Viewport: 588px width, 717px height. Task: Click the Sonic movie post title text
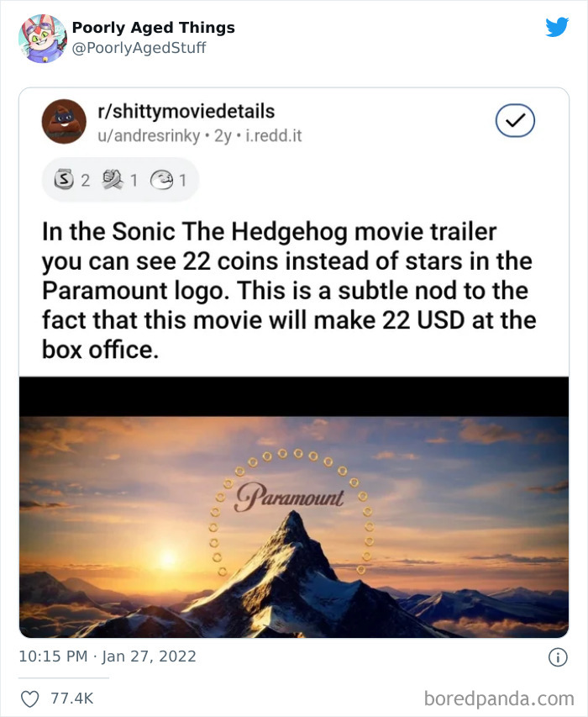click(x=289, y=291)
